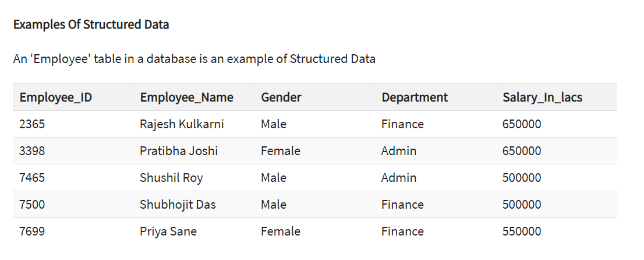Image resolution: width=644 pixels, height=260 pixels.
Task: Click the 'Examples Of Structured Data' heading
Action: click(x=91, y=24)
